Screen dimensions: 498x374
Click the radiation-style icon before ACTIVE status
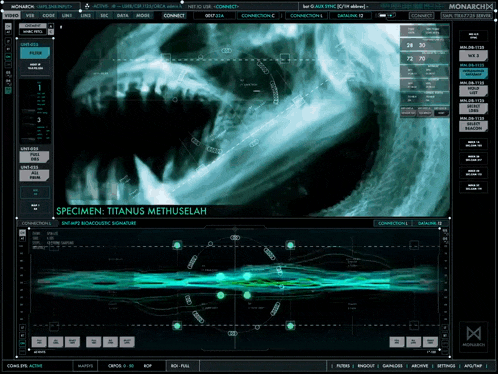pyautogui.click(x=87, y=6)
